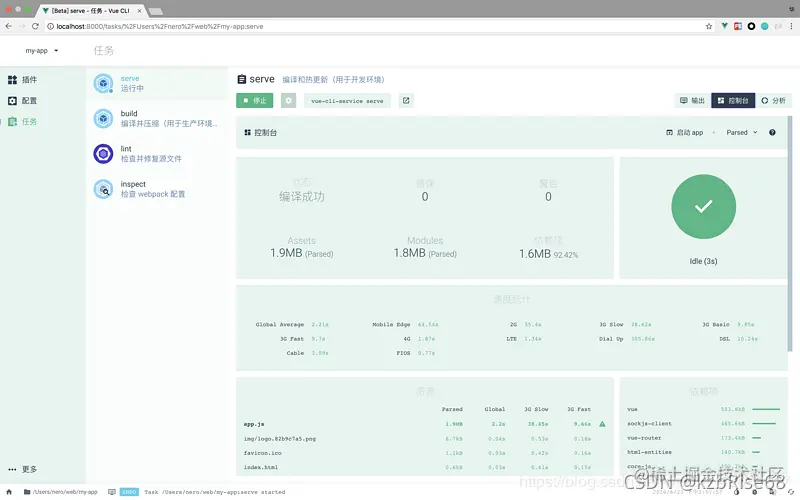Click the 启动 app button
This screenshot has width=800, height=500.
(685, 133)
